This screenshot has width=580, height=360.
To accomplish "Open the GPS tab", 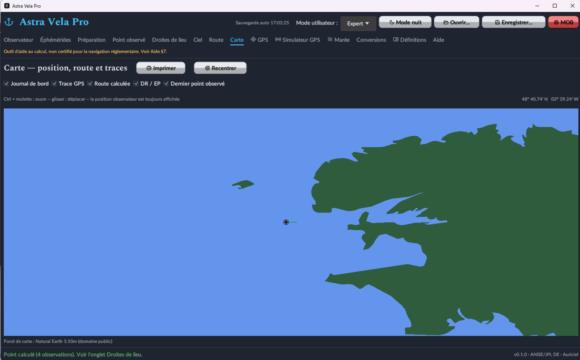I will [x=259, y=40].
